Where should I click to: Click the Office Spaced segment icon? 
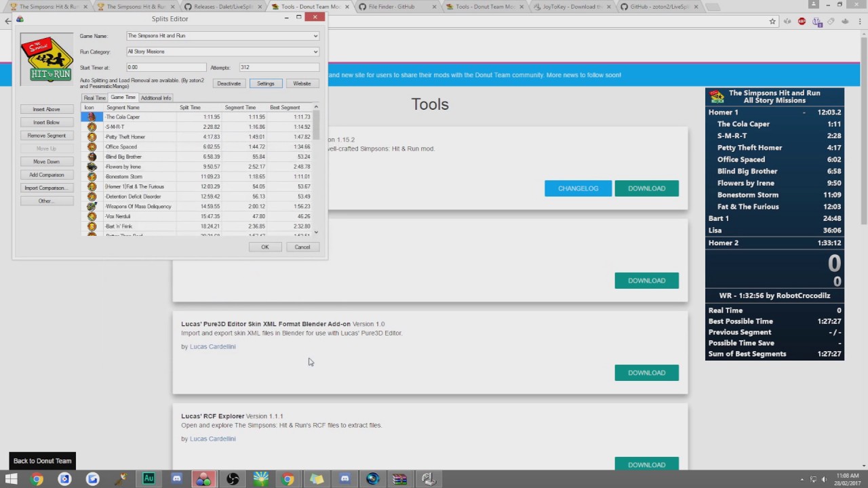coord(92,146)
